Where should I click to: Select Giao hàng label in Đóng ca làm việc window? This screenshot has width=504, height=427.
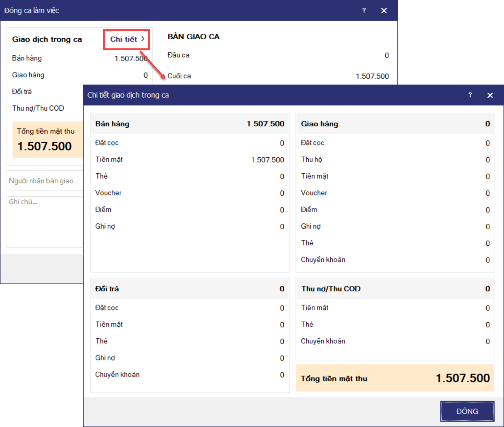coord(28,75)
